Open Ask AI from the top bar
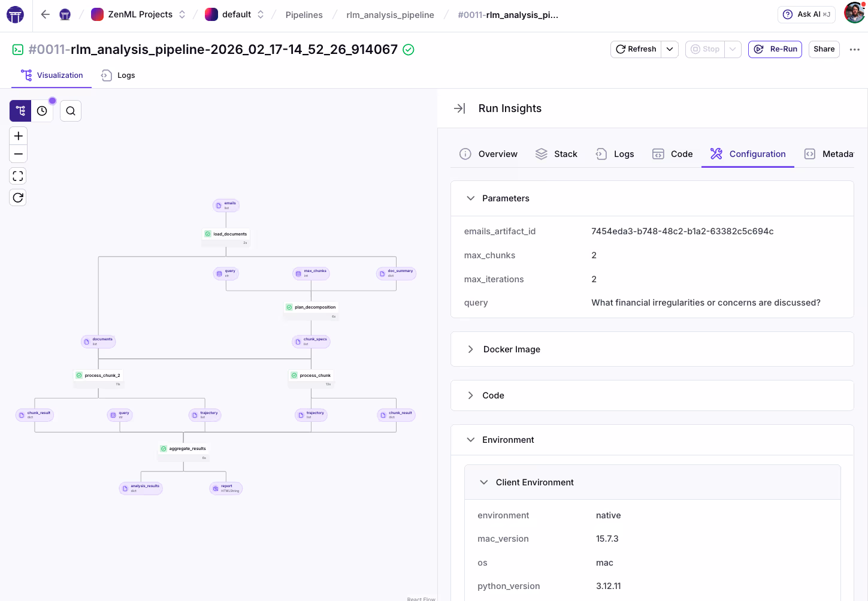 click(x=806, y=14)
